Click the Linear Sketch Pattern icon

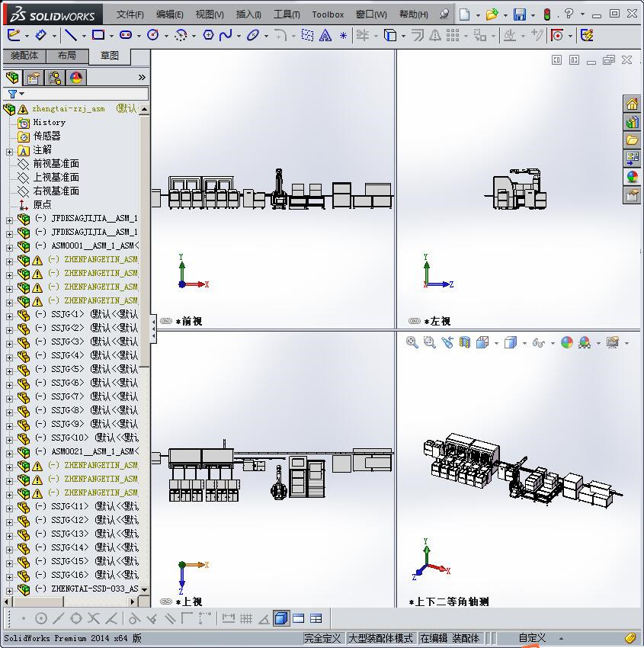[453, 36]
